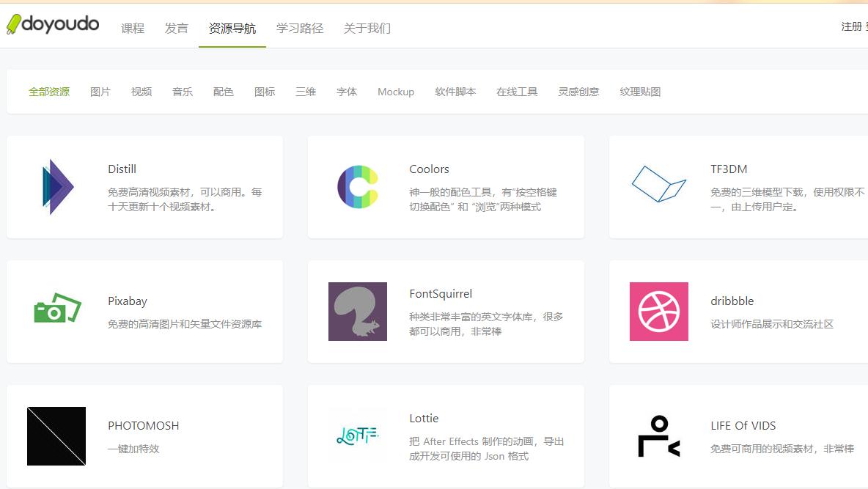
Task: Click the PHOTOMOSH black square icon
Action: tap(56, 435)
